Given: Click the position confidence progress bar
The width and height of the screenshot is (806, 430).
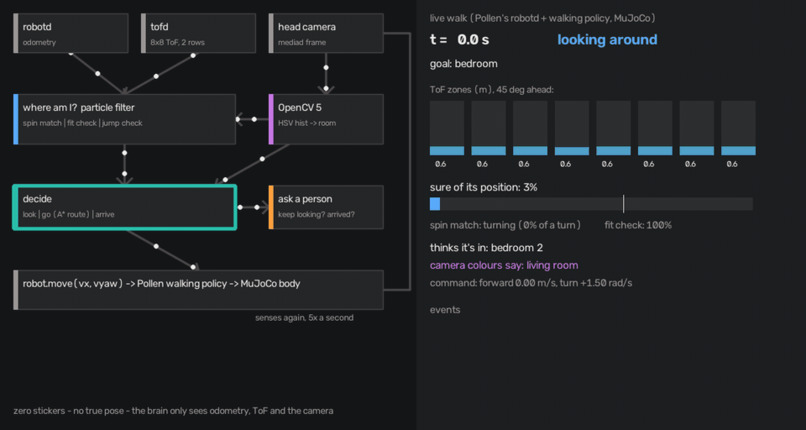Looking at the screenshot, I should click(591, 204).
